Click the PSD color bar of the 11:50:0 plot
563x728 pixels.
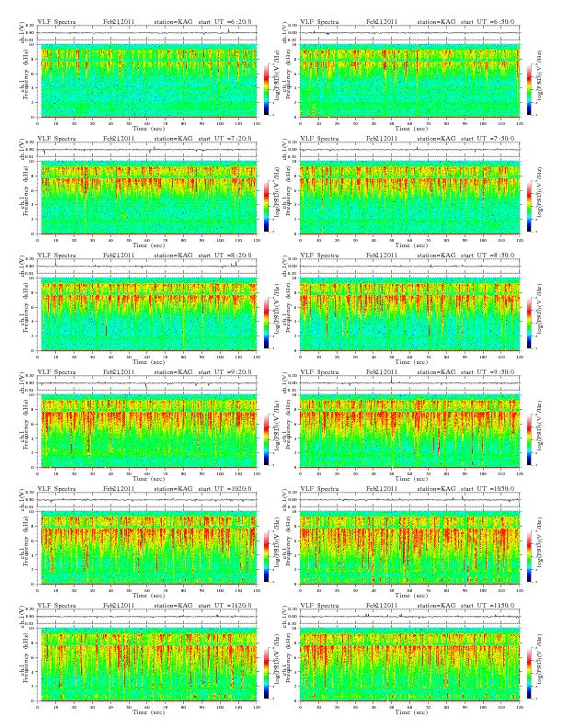(530, 673)
